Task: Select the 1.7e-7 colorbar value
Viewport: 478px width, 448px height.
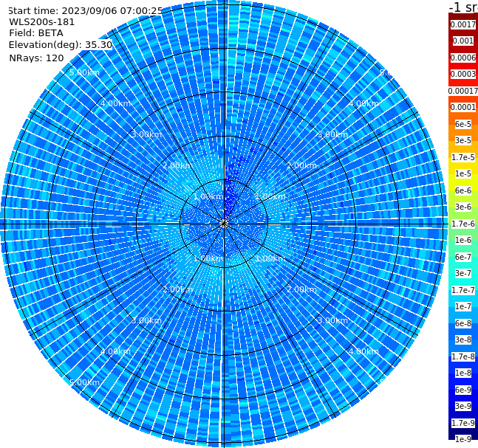Action: (463, 290)
